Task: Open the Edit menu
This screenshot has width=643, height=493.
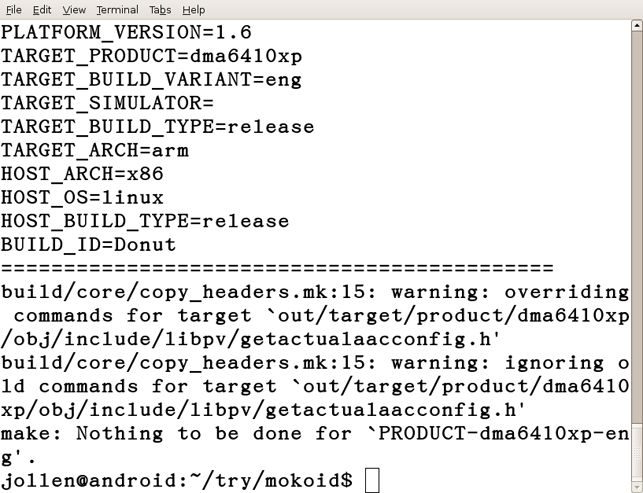Action: (42, 9)
